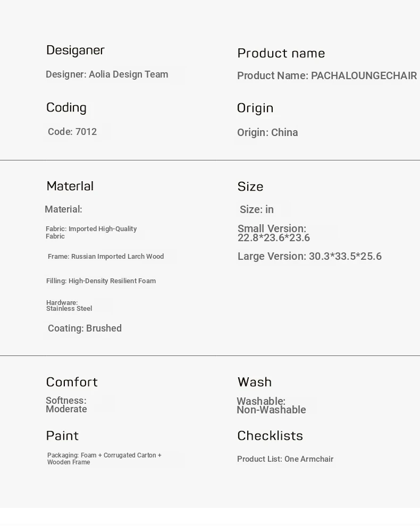Select the Packaging: Foam + Corrugated Carton line
This screenshot has height=526, width=420.
pyautogui.click(x=104, y=459)
